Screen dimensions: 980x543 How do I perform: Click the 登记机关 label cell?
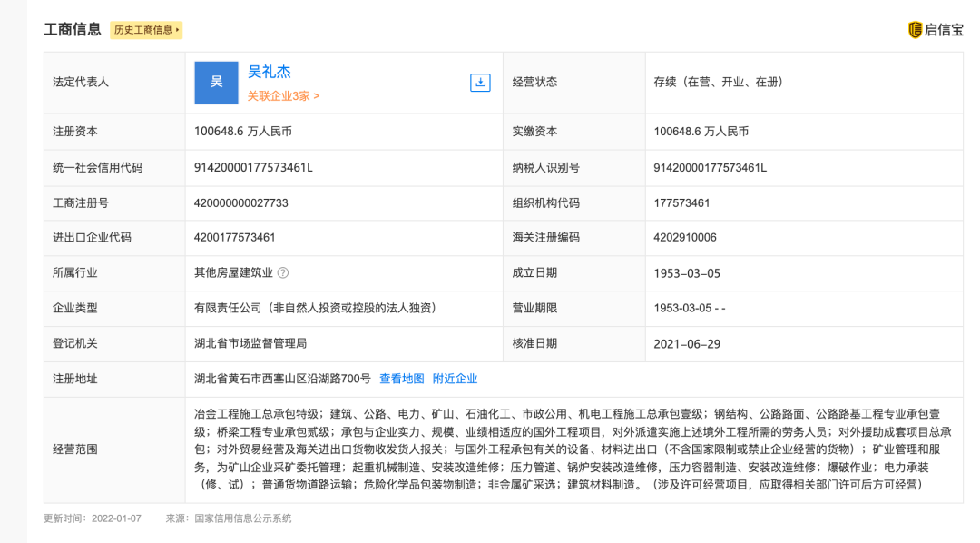coord(114,343)
